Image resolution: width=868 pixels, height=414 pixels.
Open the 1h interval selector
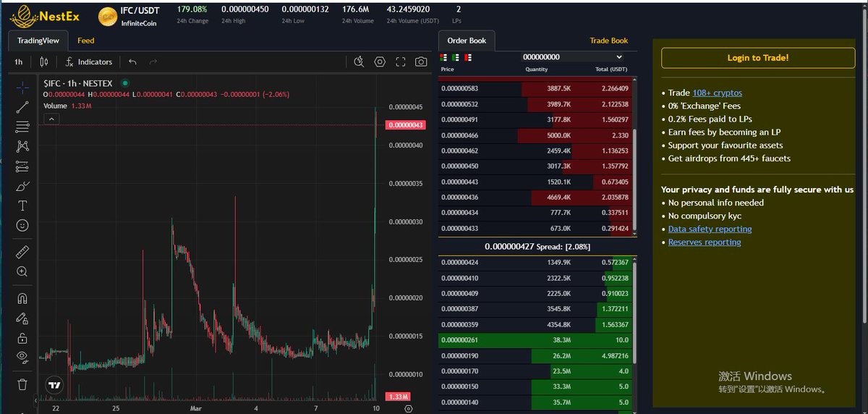tap(19, 62)
